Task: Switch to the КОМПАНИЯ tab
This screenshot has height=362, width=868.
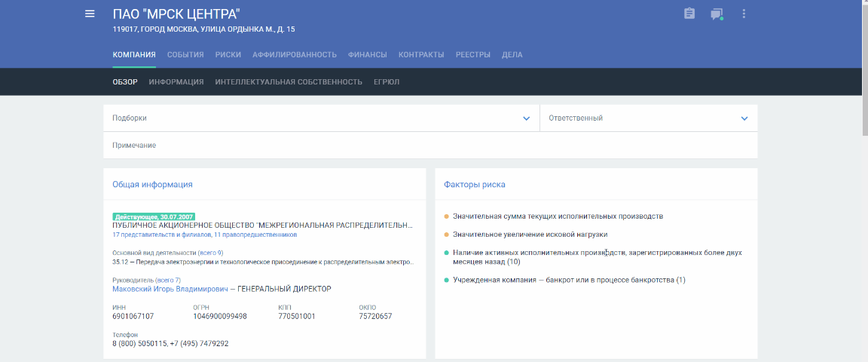Action: click(134, 55)
